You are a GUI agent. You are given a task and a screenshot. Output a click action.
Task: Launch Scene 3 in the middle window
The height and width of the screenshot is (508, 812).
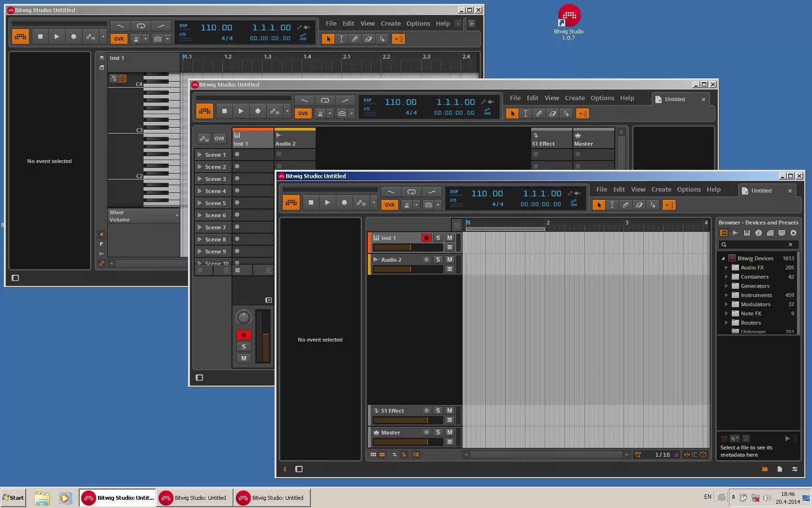click(200, 179)
